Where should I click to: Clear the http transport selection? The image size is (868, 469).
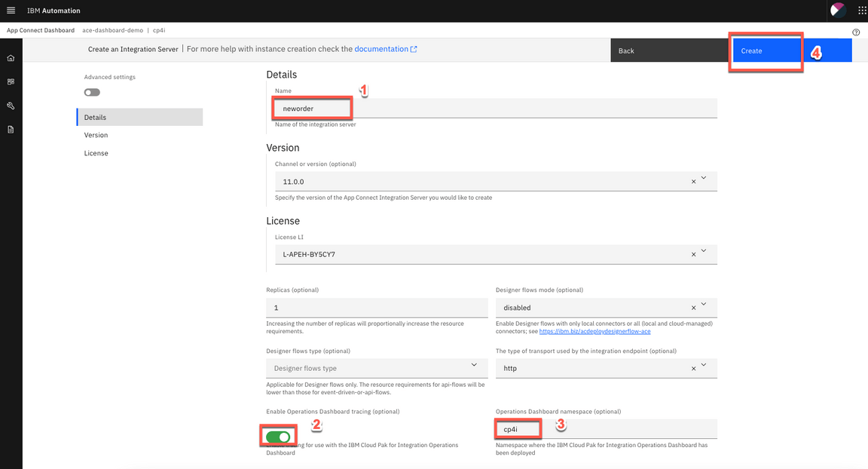click(693, 369)
